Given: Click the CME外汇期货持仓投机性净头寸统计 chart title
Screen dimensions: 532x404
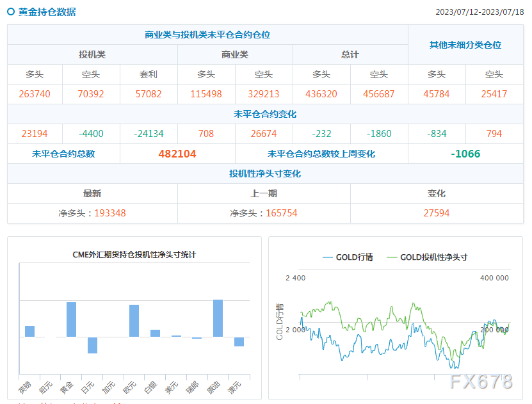Looking at the screenshot, I should point(134,255).
